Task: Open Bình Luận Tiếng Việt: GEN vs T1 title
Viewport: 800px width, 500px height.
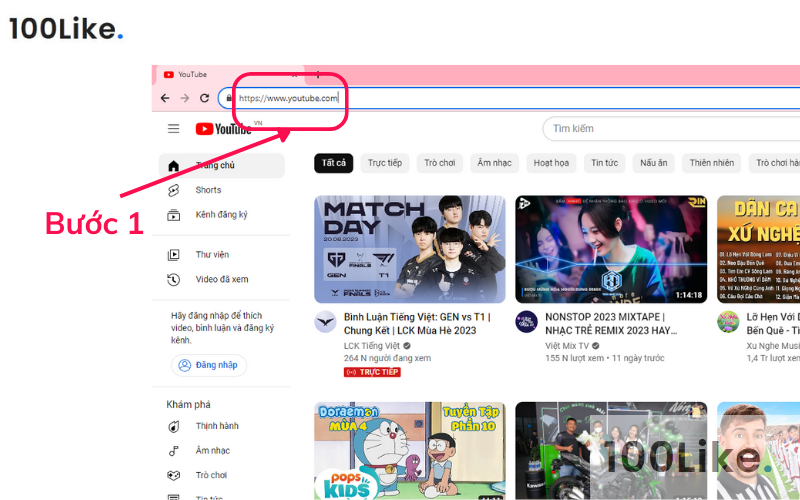Action: tap(417, 324)
